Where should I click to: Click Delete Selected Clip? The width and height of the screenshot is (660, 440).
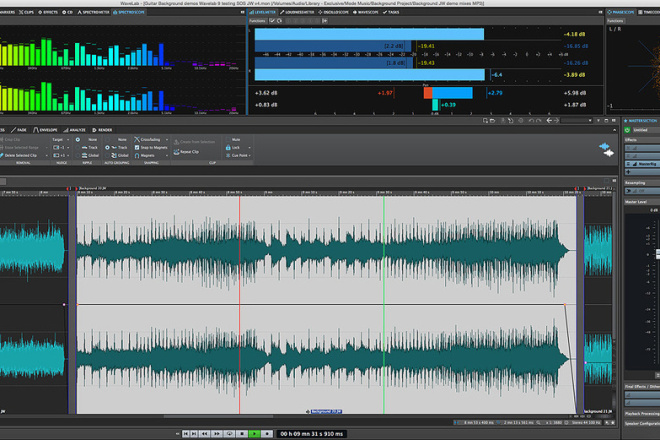(18, 155)
